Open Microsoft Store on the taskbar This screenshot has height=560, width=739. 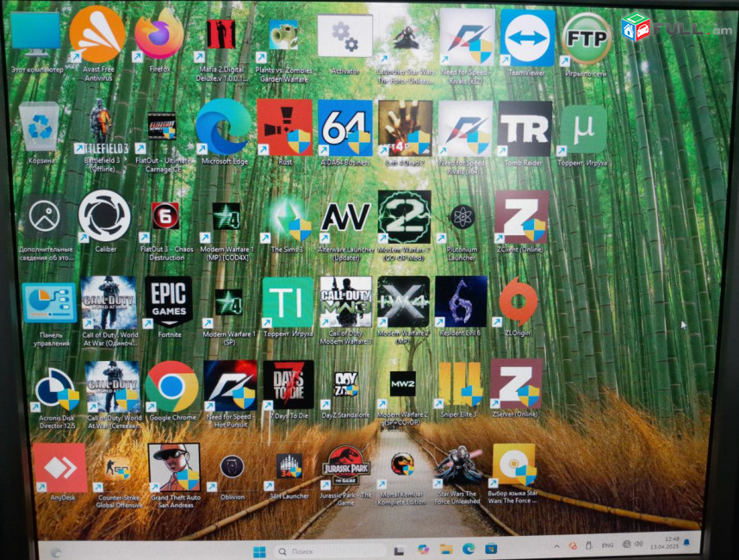(491, 548)
